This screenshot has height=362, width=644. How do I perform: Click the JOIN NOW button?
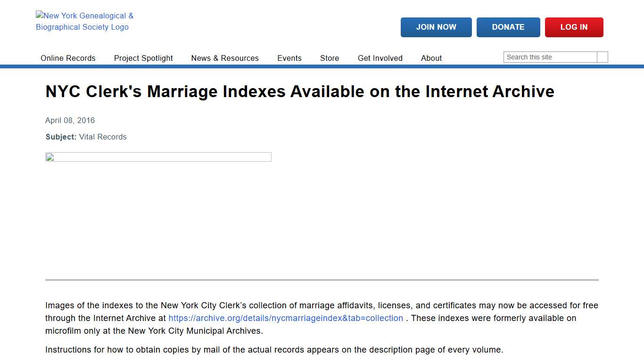coord(436,27)
